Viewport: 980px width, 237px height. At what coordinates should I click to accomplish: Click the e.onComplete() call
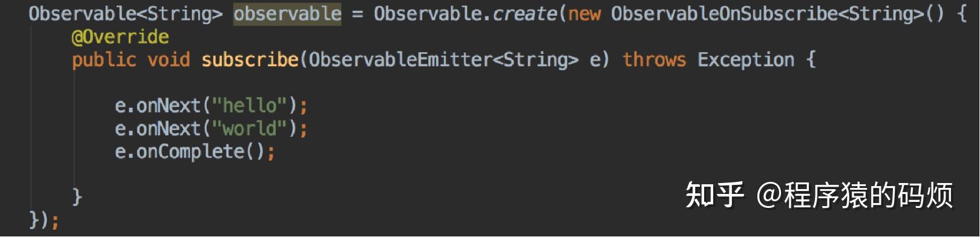190,152
